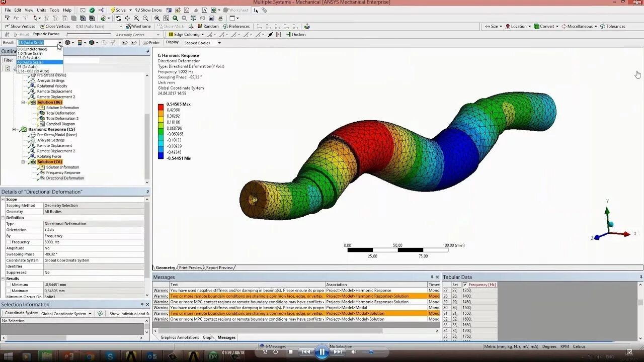The width and height of the screenshot is (644, 362).
Task: Click the Explode Factor slider
Action: (90, 34)
